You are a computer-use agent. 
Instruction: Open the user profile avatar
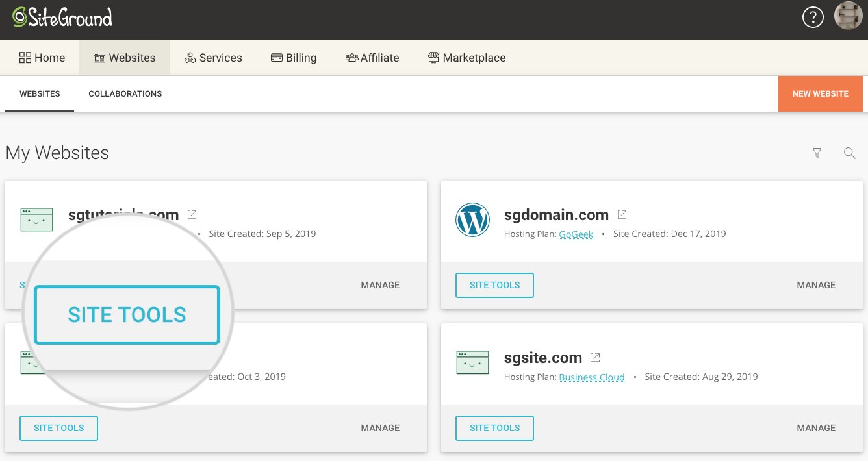point(848,16)
